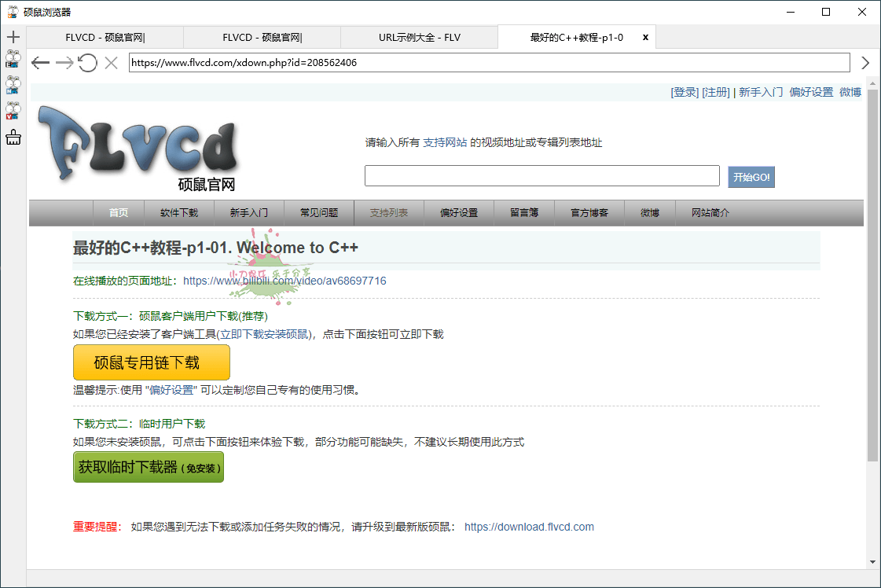Click the green 获取临时下载器 button
This screenshot has height=588, width=881.
point(149,467)
